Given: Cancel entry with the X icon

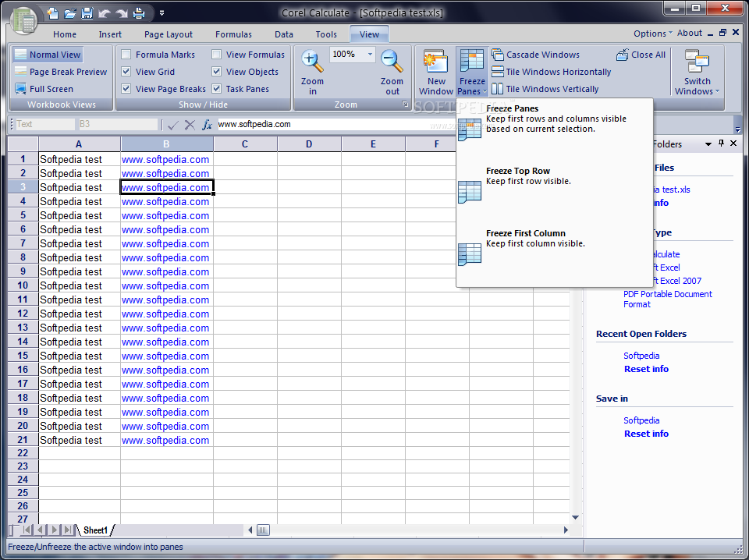Looking at the screenshot, I should (190, 125).
